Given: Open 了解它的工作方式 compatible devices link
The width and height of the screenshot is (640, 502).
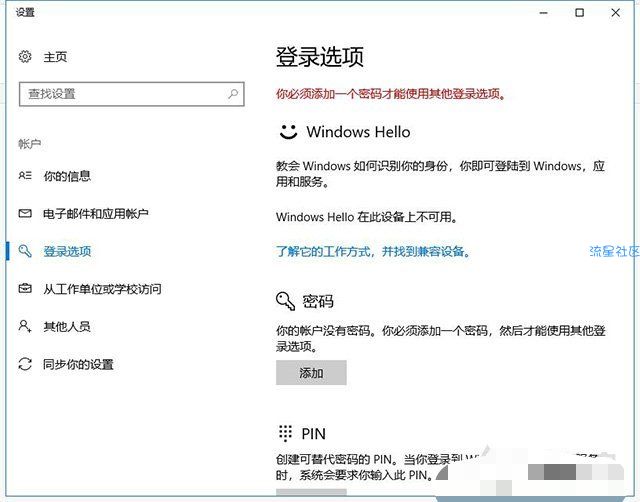Looking at the screenshot, I should (x=373, y=251).
